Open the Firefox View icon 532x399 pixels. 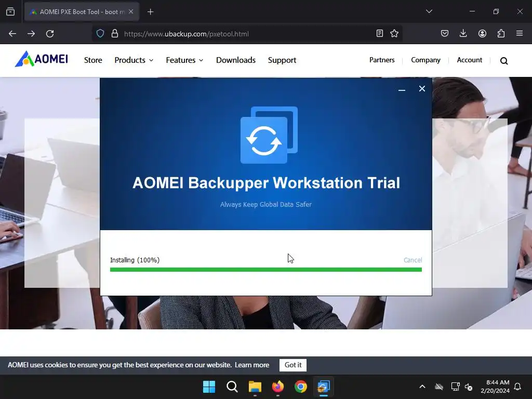10,11
